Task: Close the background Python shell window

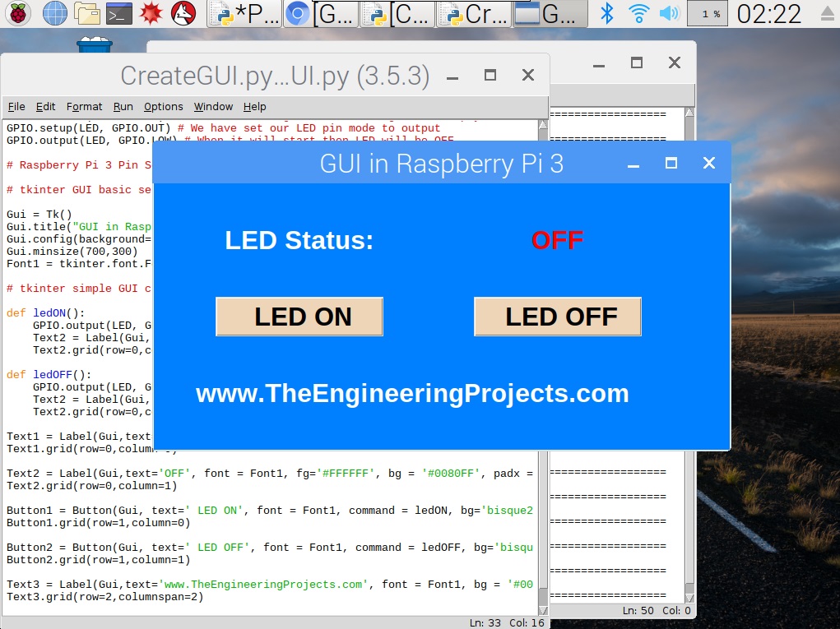Action: [675, 63]
